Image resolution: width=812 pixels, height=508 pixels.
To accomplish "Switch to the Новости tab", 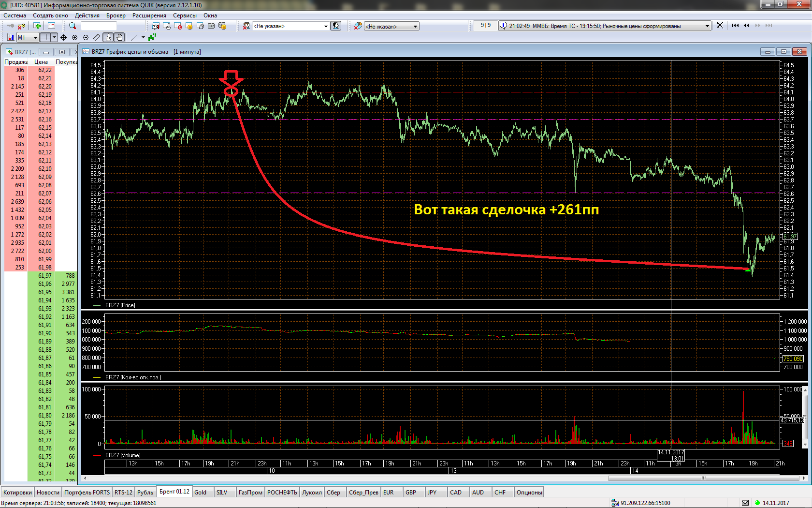I will 48,492.
